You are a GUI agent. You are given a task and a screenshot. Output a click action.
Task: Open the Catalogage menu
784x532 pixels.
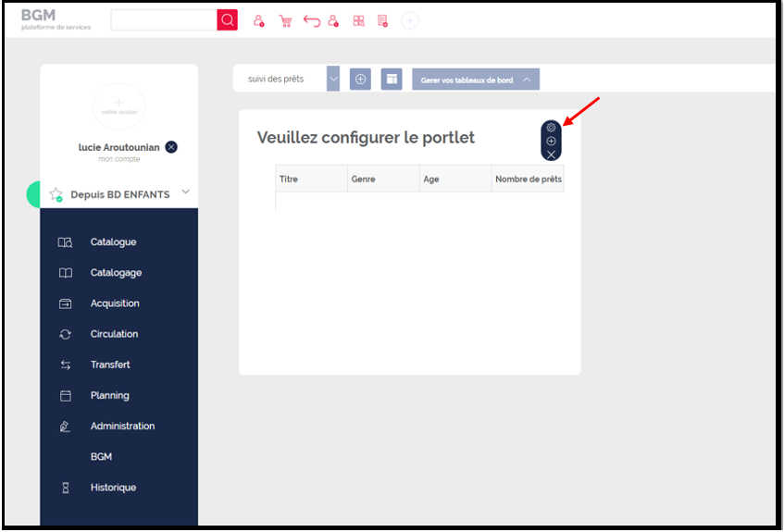click(x=116, y=273)
